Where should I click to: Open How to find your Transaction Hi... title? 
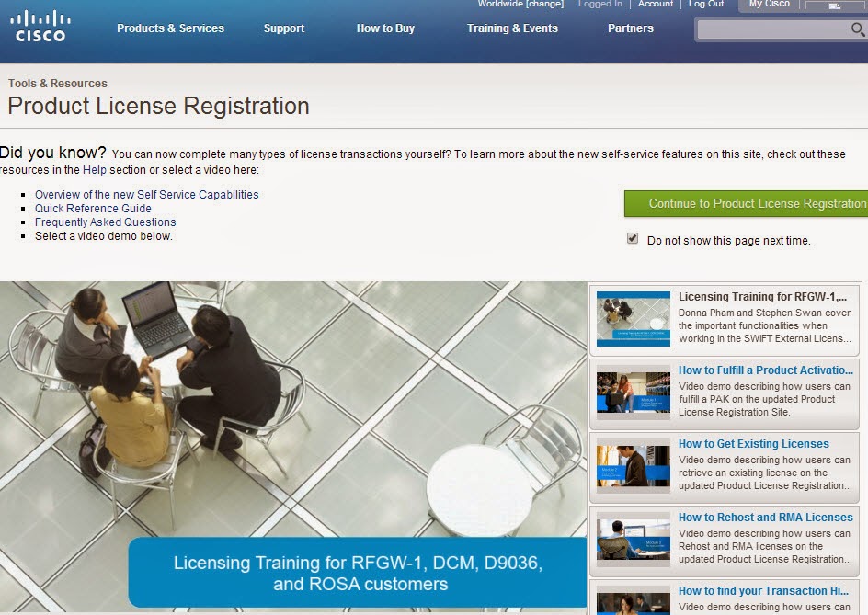[x=763, y=591]
